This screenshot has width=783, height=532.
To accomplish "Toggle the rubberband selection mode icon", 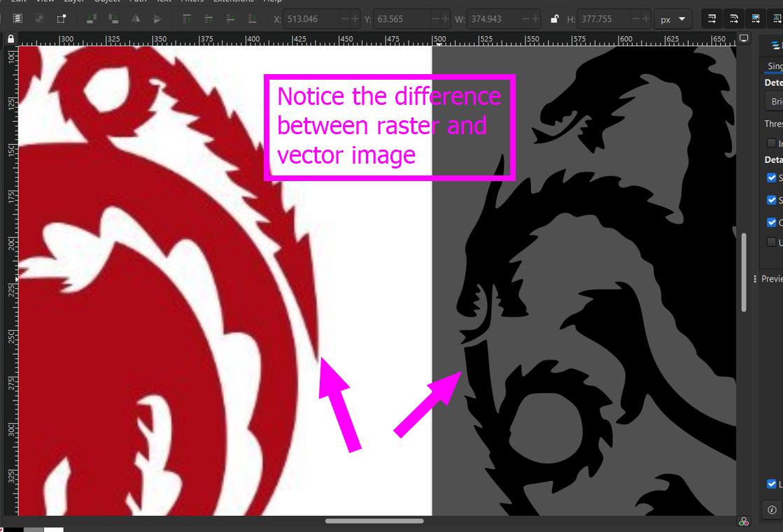I will (x=62, y=19).
